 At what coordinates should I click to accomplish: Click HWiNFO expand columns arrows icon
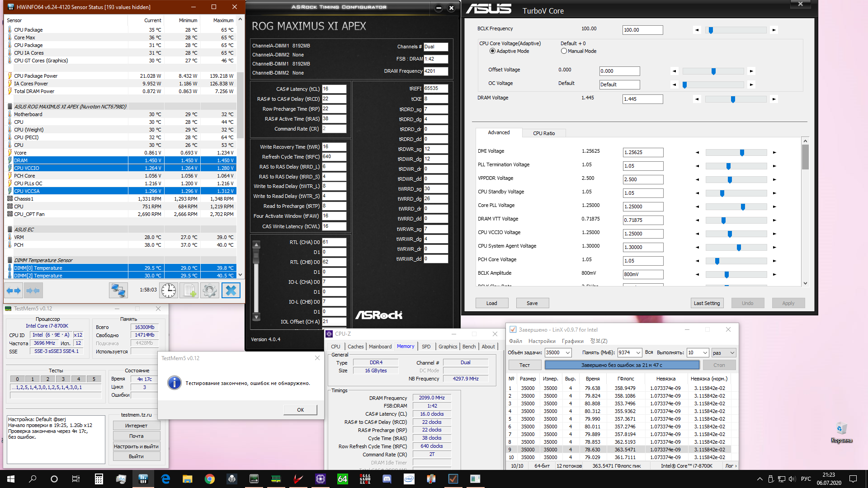click(14, 291)
